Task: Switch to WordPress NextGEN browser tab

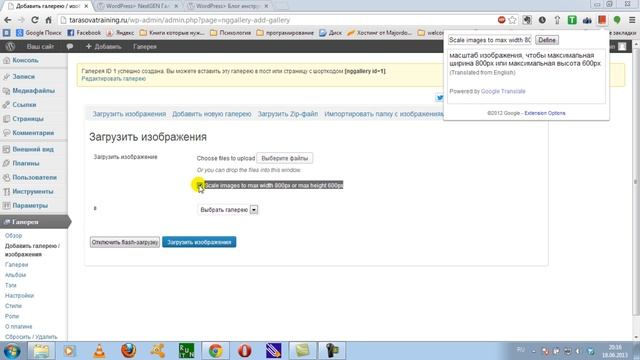Action: [138, 6]
